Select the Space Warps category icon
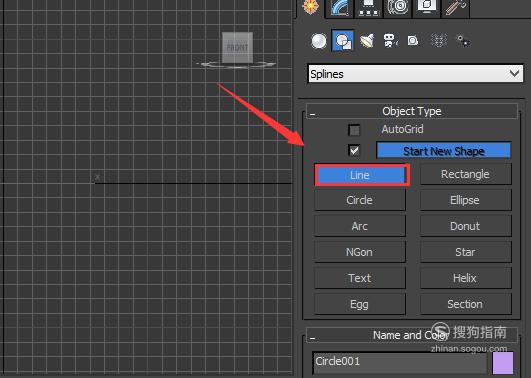 pyautogui.click(x=439, y=41)
